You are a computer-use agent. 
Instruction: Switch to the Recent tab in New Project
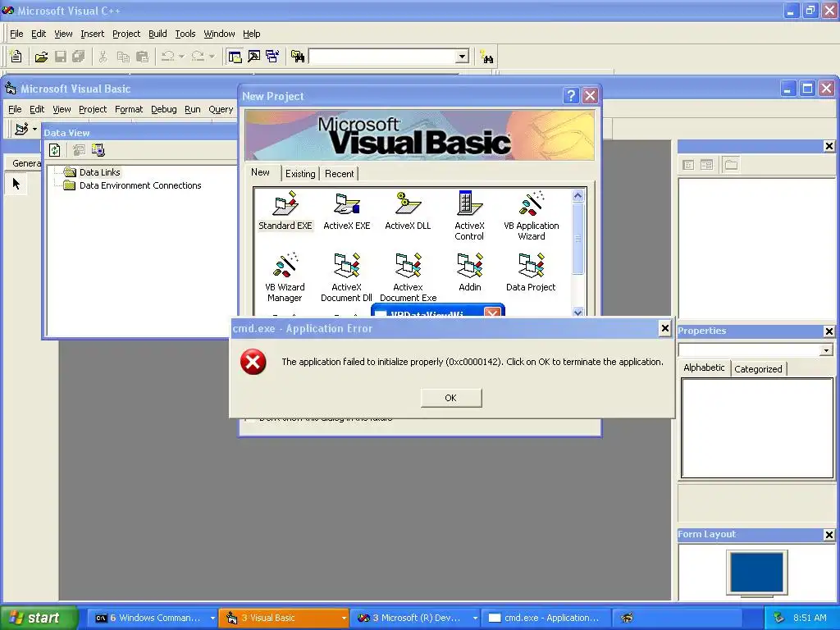[x=339, y=174]
